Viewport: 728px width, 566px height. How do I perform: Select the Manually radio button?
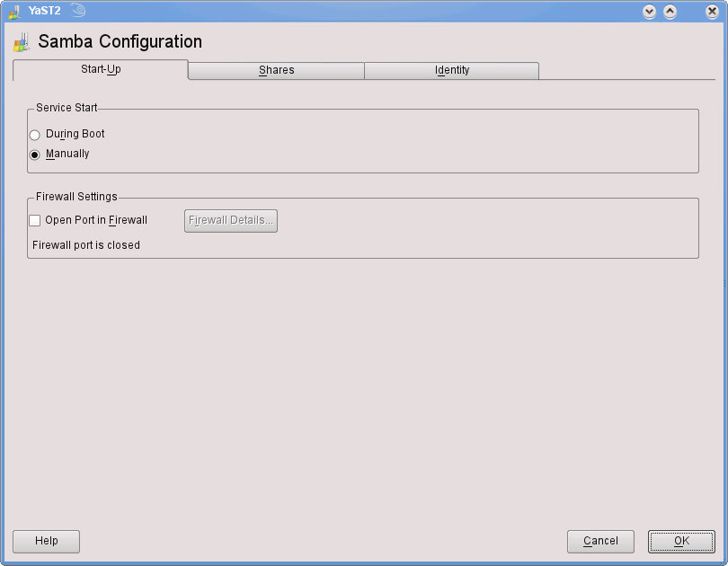35,155
